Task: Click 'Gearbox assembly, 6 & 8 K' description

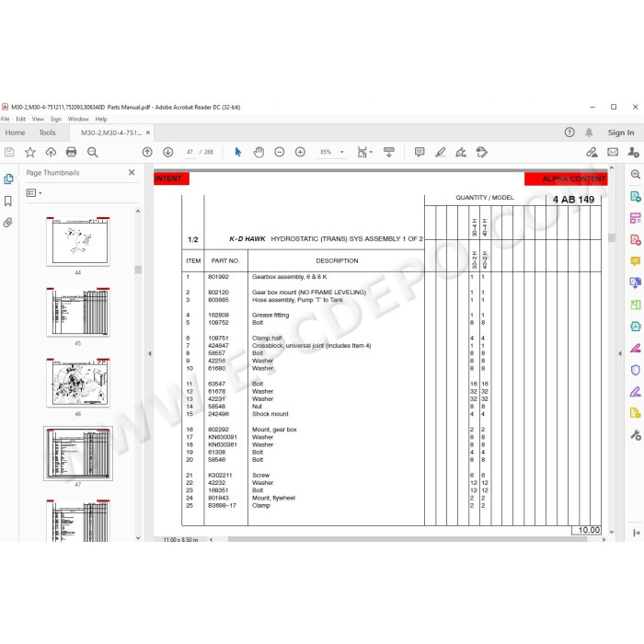Action: [290, 277]
